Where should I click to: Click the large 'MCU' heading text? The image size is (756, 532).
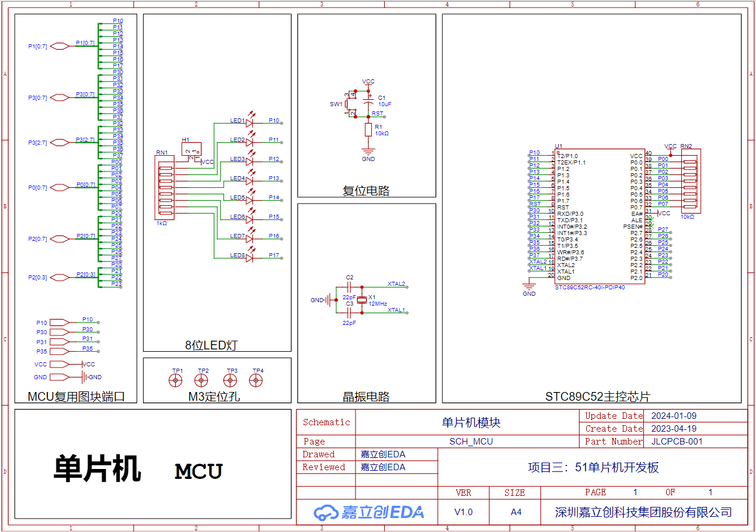click(x=199, y=471)
